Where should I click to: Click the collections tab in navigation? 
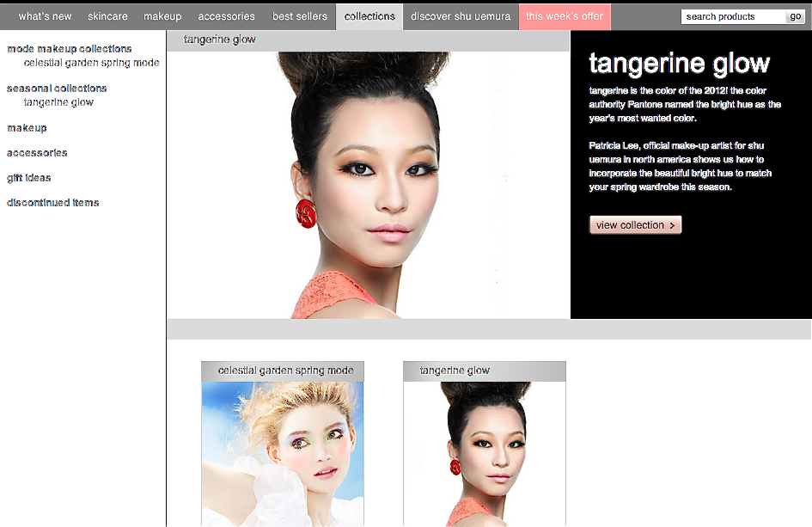click(369, 16)
